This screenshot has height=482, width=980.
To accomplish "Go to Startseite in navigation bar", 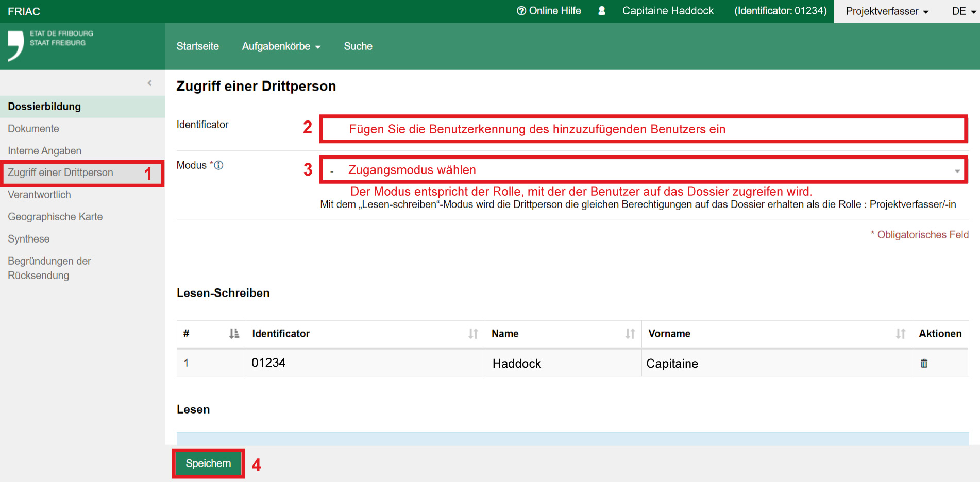I will [x=197, y=46].
